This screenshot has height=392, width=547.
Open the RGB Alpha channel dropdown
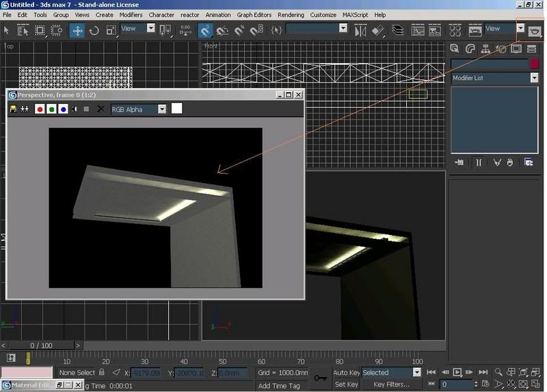click(162, 109)
